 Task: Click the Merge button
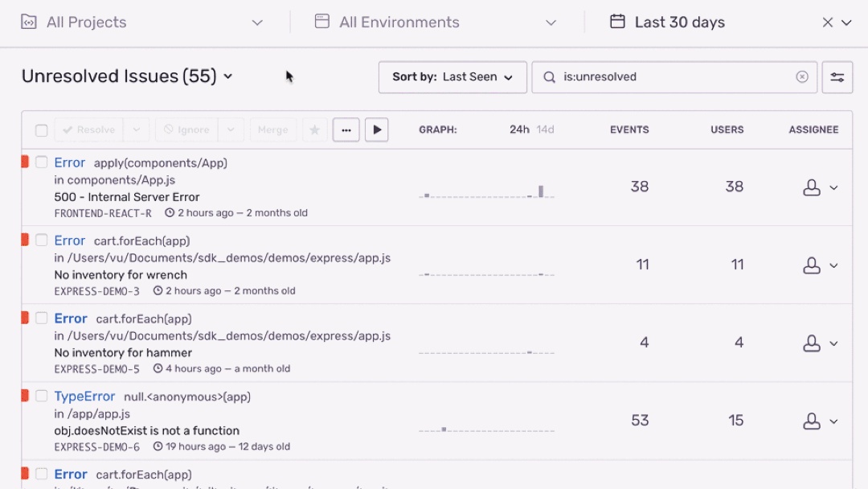(273, 130)
